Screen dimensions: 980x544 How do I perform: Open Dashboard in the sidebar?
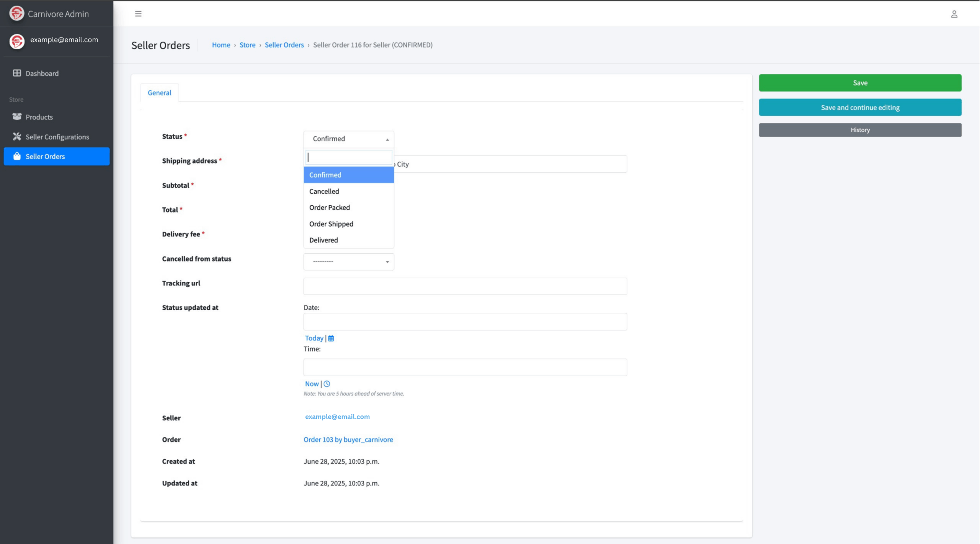click(57, 73)
